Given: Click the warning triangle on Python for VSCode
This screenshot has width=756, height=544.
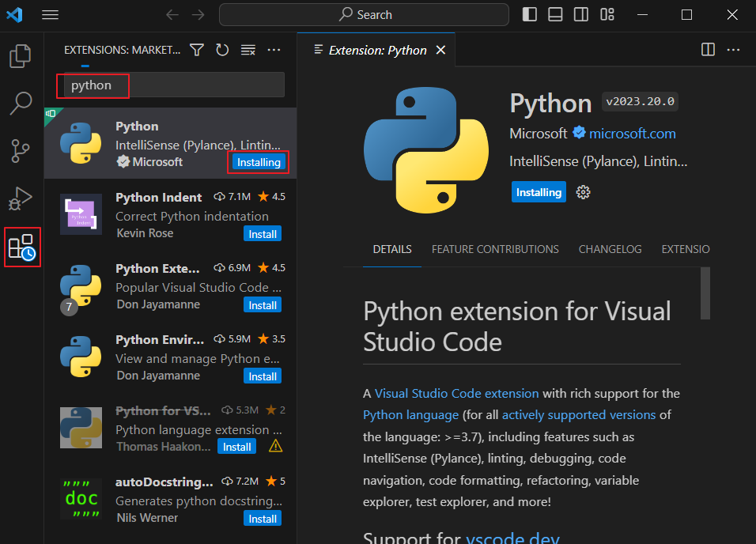Looking at the screenshot, I should [275, 446].
